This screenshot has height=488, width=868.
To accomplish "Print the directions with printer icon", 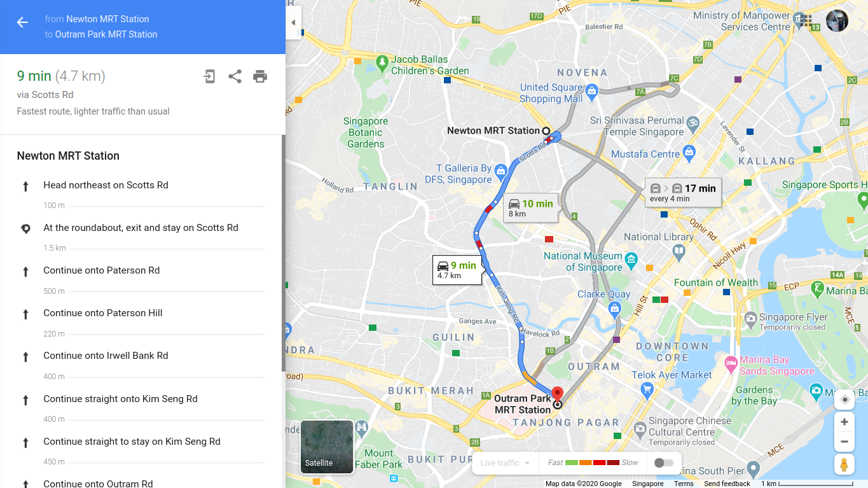I will (x=260, y=76).
